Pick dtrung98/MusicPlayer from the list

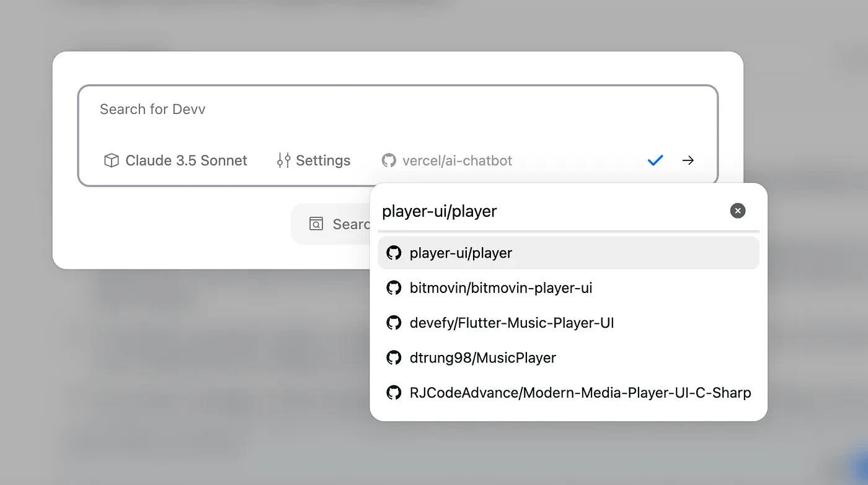(x=569, y=357)
